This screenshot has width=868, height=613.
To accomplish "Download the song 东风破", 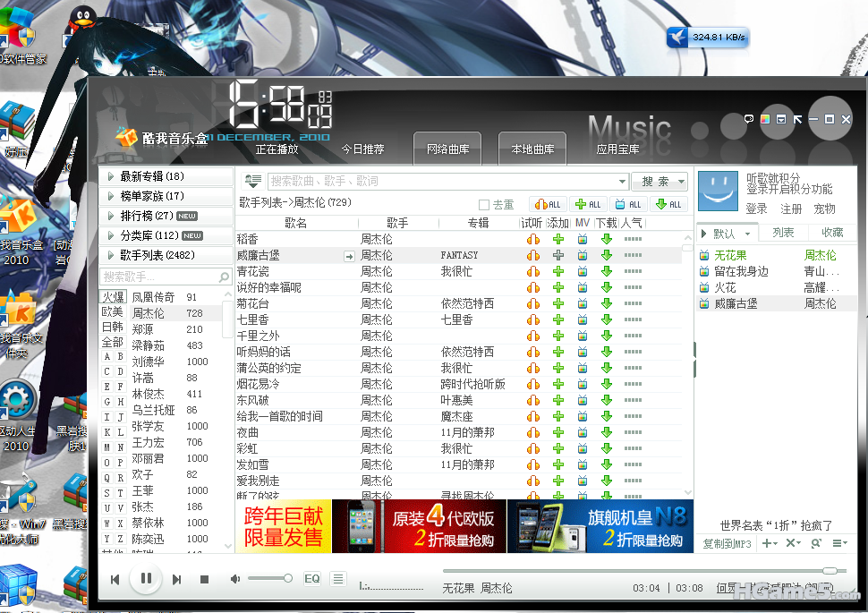I will pos(607,400).
